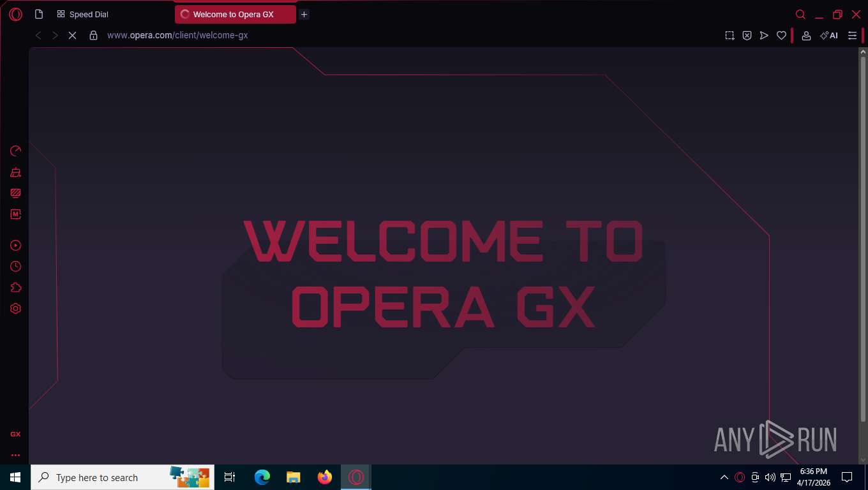The image size is (868, 490).
Task: Stop loading the page
Action: pos(72,36)
